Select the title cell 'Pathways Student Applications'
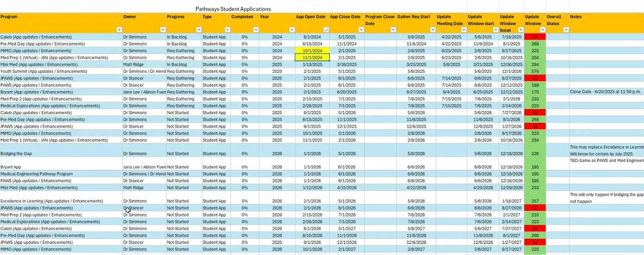The width and height of the screenshot is (644, 255). (x=233, y=9)
